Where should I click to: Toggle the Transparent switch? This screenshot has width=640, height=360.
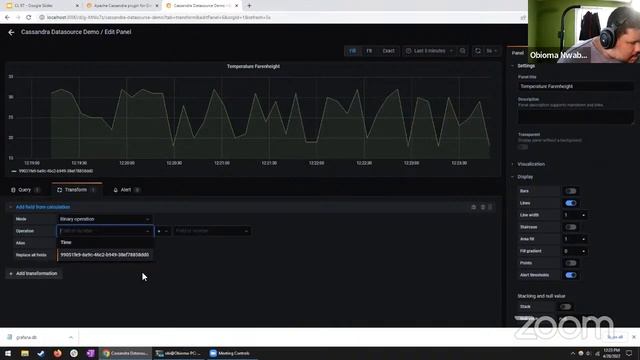[x=523, y=147]
